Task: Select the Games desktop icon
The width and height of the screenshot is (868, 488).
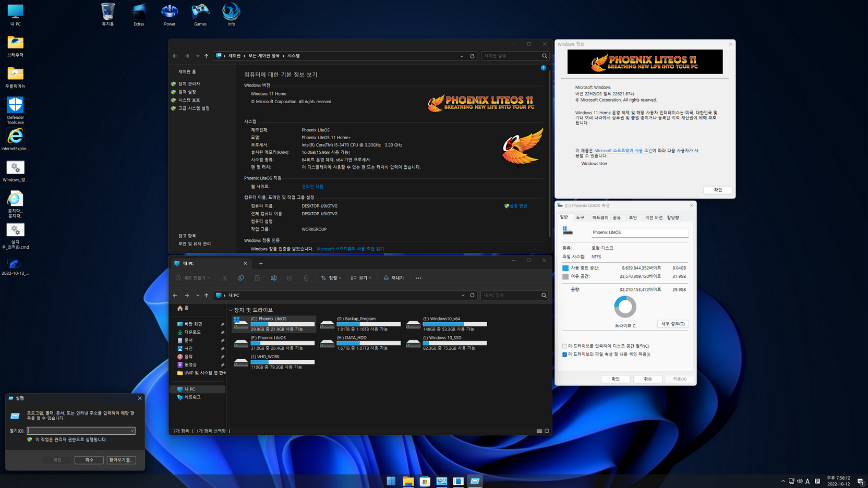Action: [x=200, y=15]
